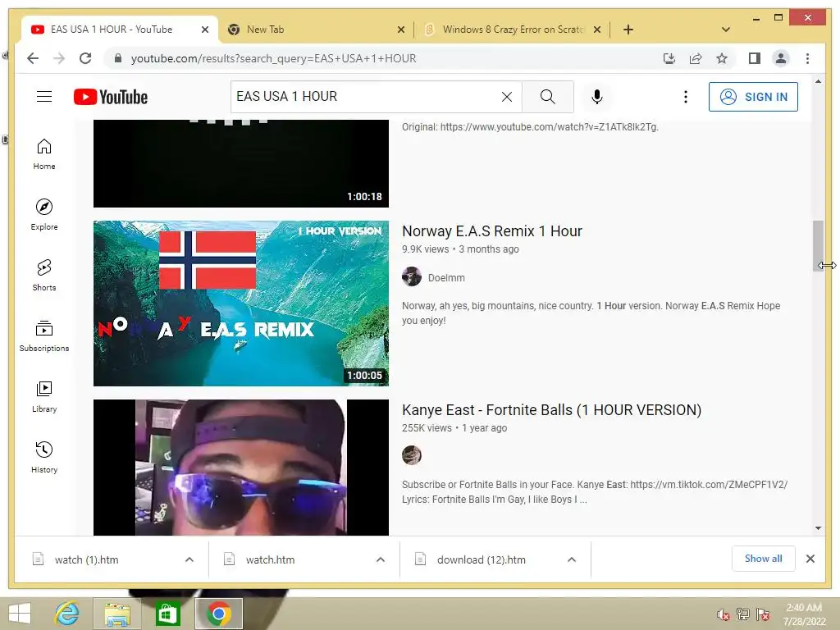The height and width of the screenshot is (630, 840).
Task: Open YouTube settings three-dot menu
Action: click(x=685, y=97)
